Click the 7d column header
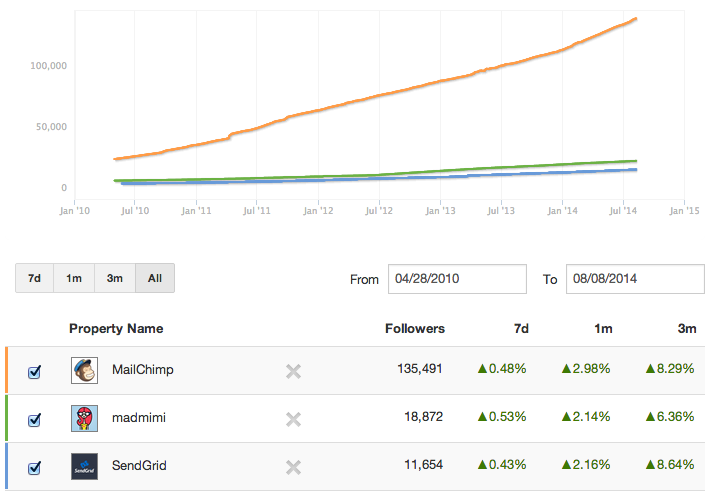This screenshot has width=714, height=498. (521, 329)
